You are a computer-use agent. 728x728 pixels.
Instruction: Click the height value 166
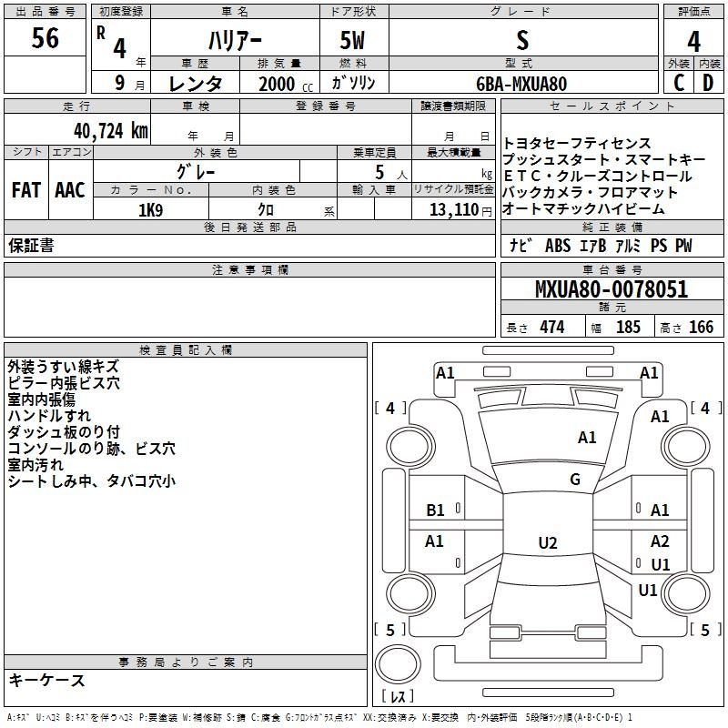[701, 327]
